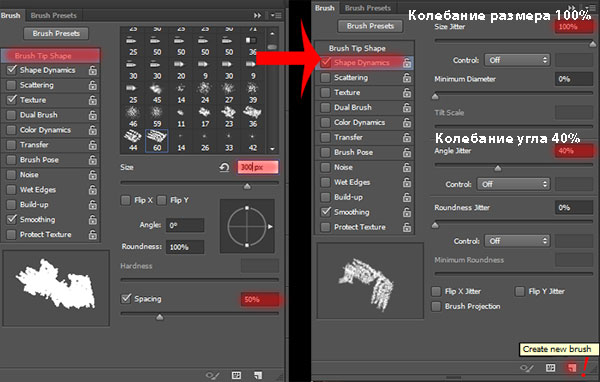Select brush tip preset 60 in grid
This screenshot has height=382, width=600.
157,140
